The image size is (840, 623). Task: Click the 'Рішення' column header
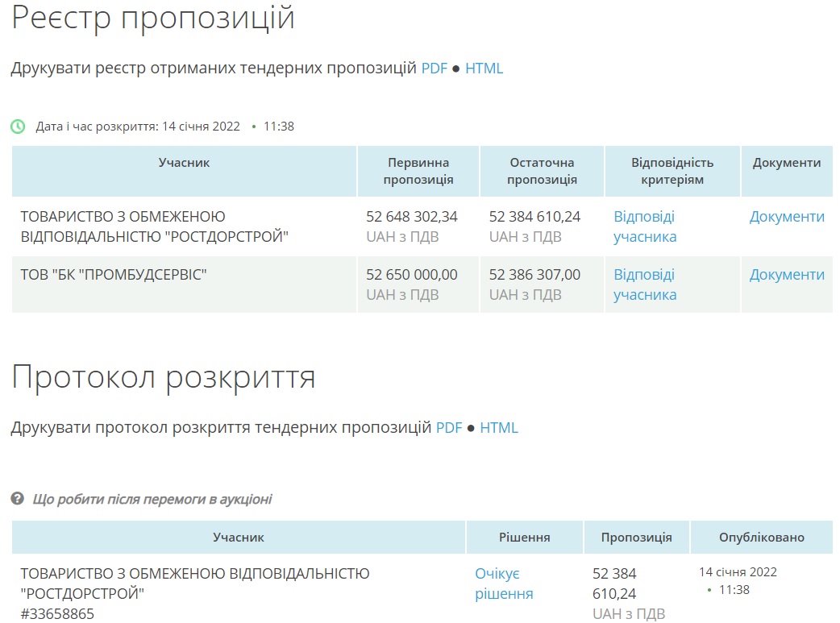524,537
